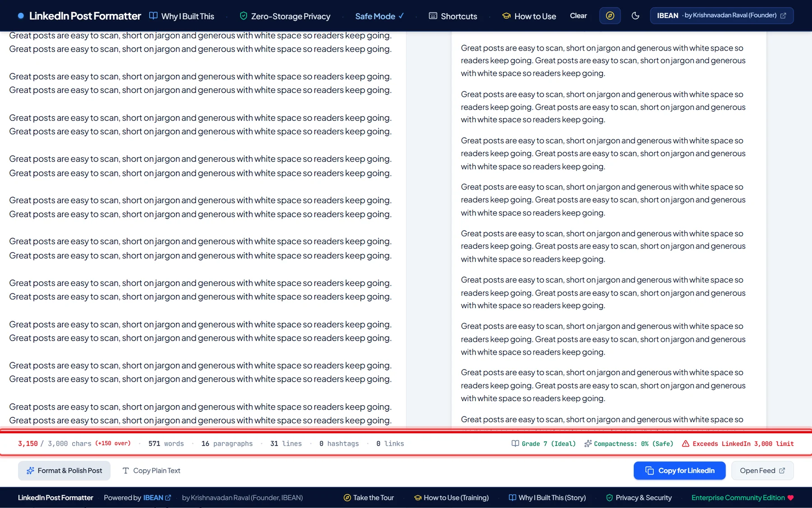
Task: Click the Grade 7 (Ideal) indicator
Action: [x=544, y=443]
